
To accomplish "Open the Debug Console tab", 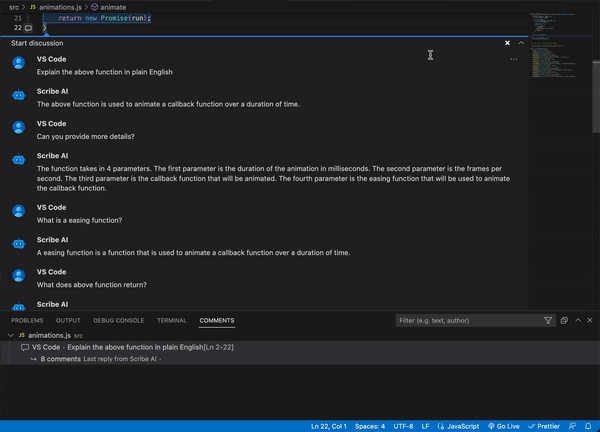I will tap(119, 321).
